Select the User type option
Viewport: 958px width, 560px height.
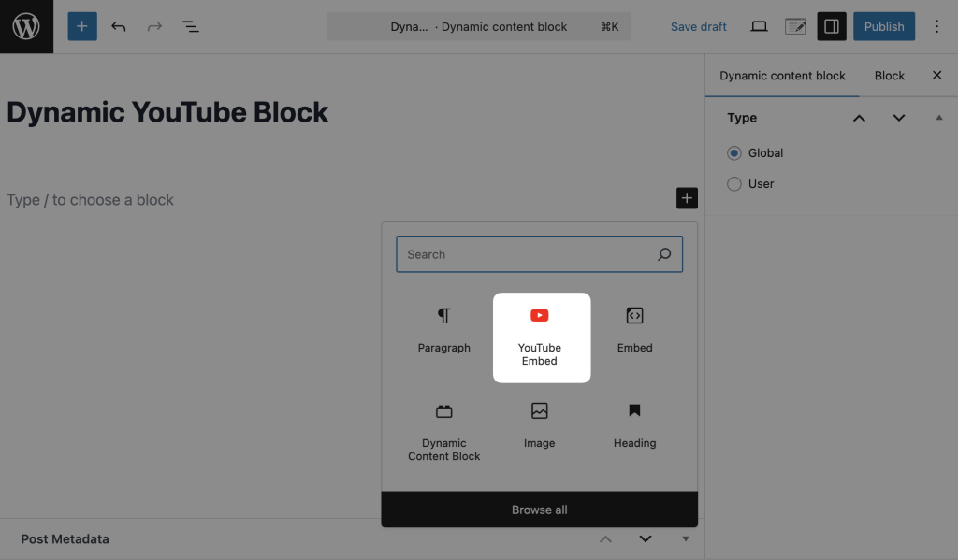point(734,183)
